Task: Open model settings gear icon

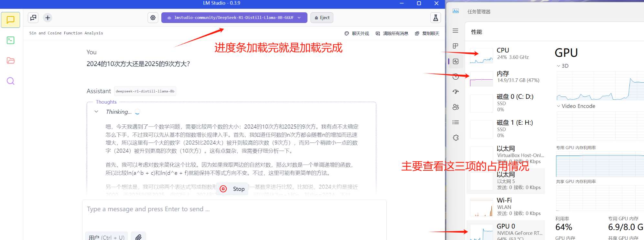Action: pyautogui.click(x=153, y=18)
